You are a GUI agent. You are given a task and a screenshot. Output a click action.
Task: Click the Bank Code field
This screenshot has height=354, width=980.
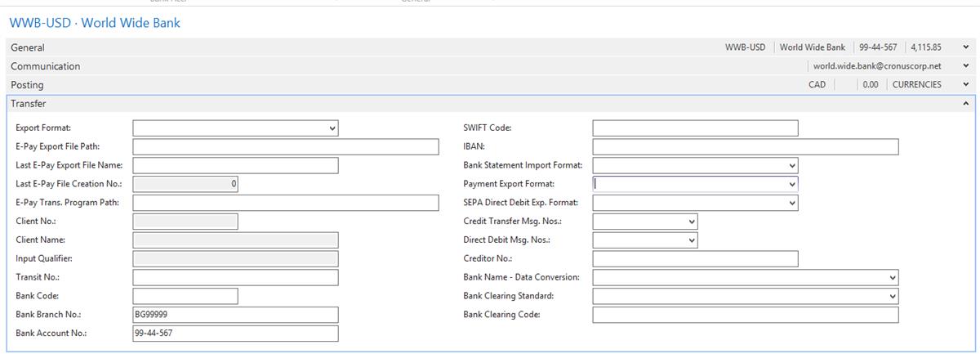click(x=185, y=296)
